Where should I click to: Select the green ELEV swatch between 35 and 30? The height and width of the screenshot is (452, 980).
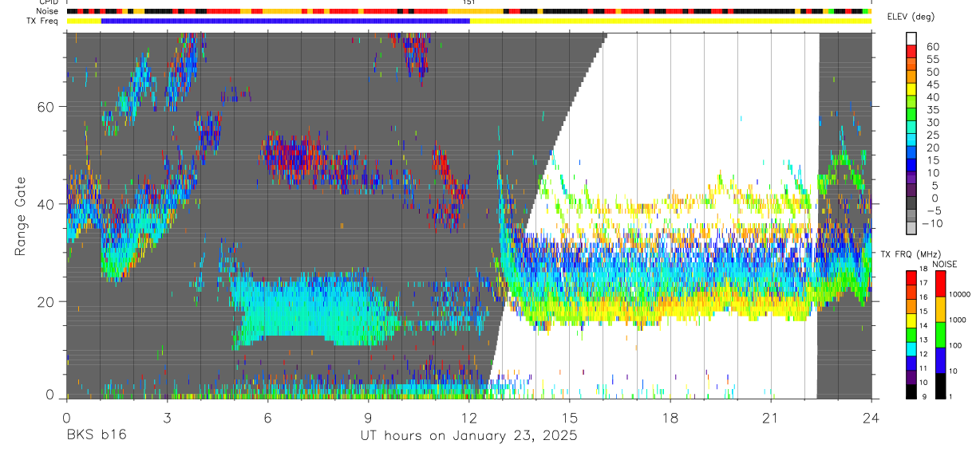(911, 114)
